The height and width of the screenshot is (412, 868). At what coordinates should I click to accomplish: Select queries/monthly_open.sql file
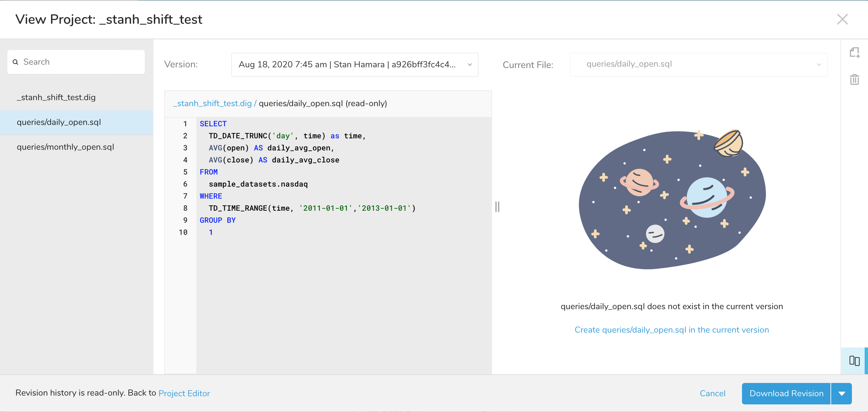point(65,147)
